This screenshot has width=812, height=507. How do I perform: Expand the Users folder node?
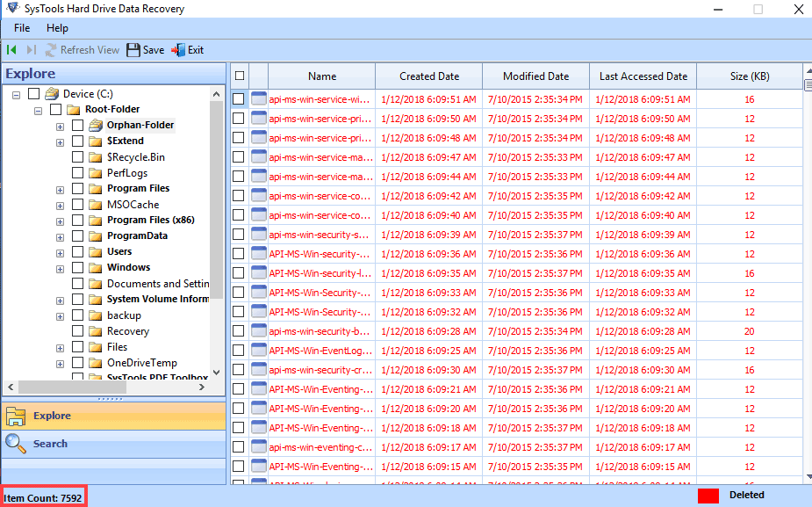pyautogui.click(x=60, y=251)
